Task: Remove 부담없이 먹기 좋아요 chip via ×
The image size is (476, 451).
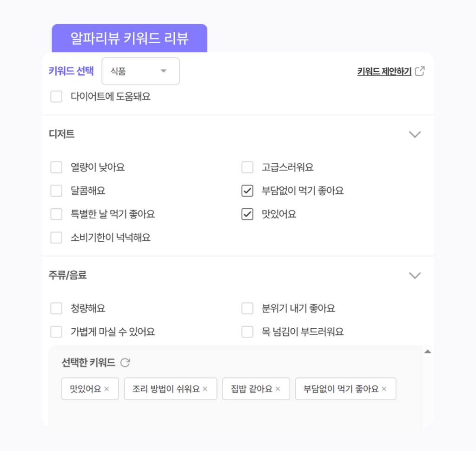Action: [x=384, y=389]
